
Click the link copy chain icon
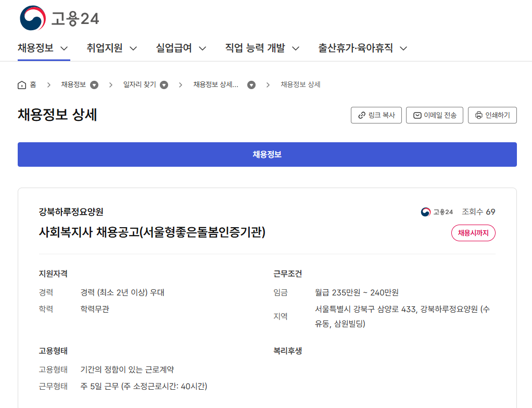[x=361, y=115]
